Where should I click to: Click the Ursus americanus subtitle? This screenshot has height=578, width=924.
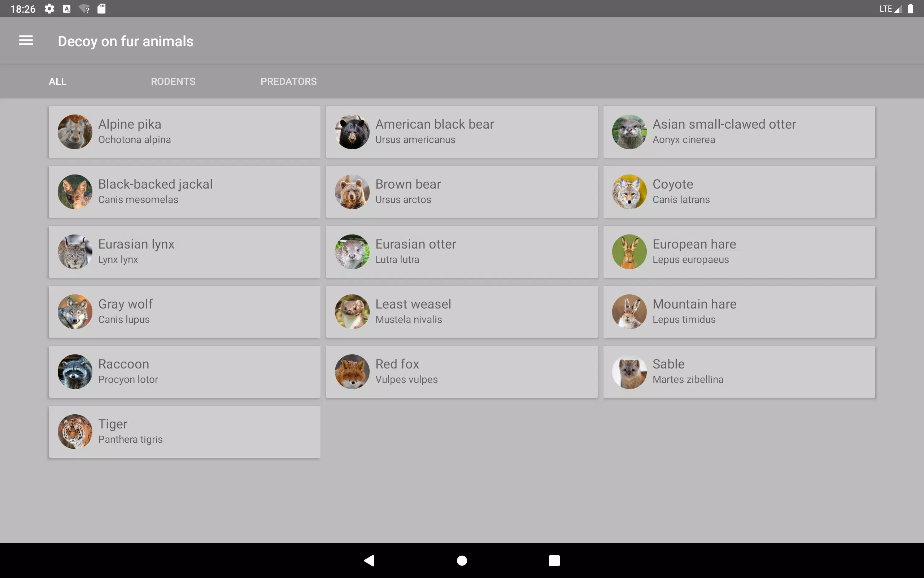tap(415, 140)
